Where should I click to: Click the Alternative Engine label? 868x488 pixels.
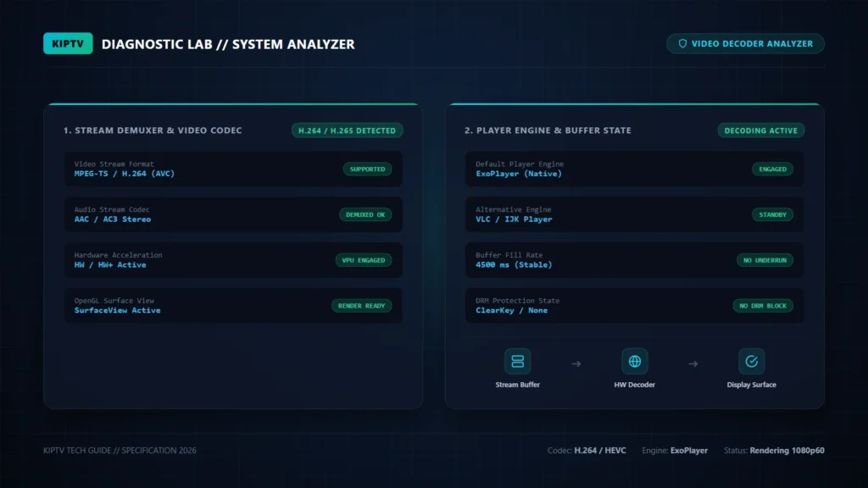[x=513, y=210]
